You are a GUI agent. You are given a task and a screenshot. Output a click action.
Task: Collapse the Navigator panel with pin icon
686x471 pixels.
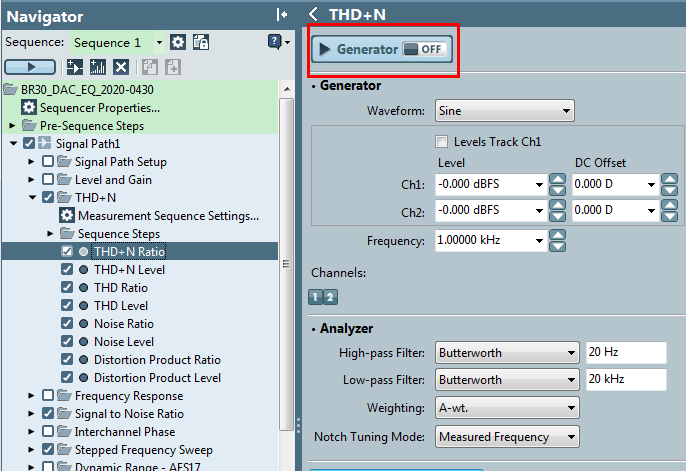point(282,15)
